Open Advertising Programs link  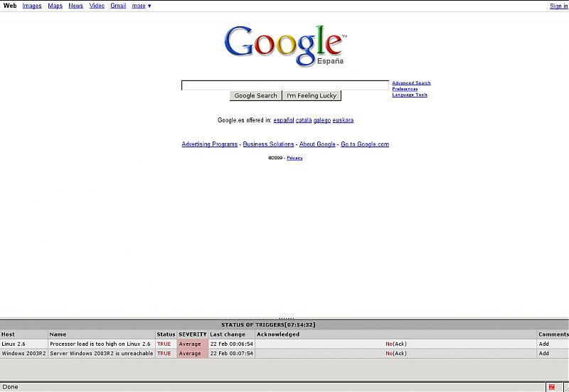210,144
